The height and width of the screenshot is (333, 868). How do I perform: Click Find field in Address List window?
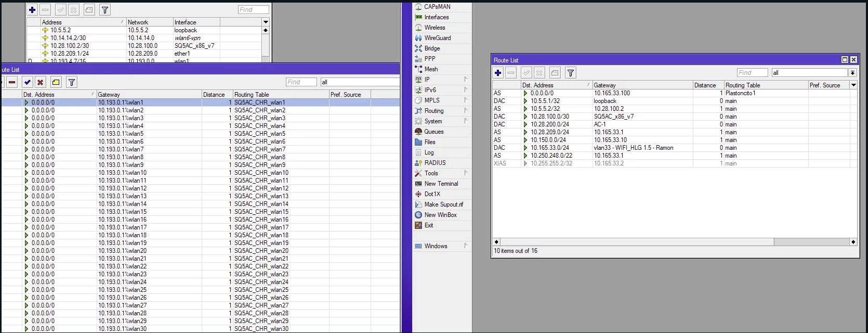pos(254,10)
